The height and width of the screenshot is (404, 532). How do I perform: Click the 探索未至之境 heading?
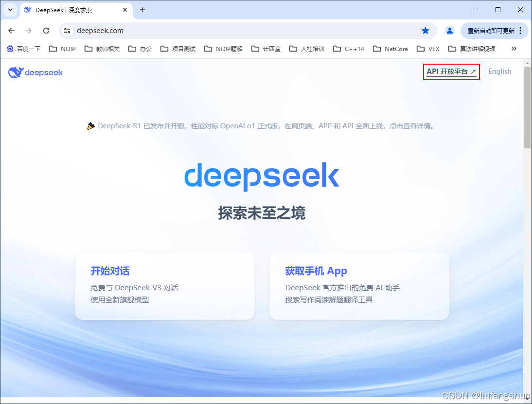(262, 213)
